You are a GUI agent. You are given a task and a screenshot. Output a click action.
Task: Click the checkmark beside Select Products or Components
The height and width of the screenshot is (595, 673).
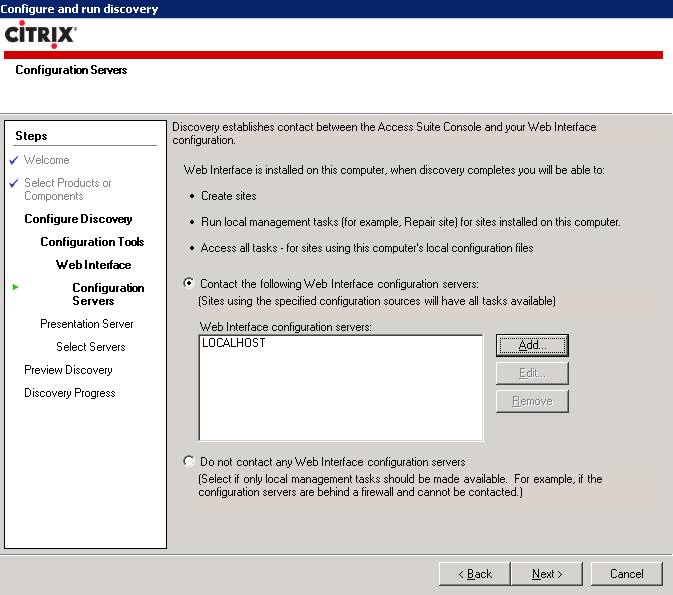click(14, 183)
